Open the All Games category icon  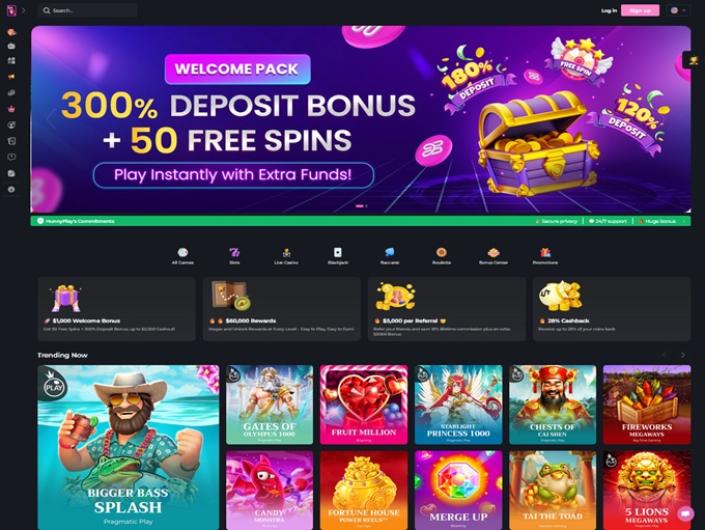[183, 256]
